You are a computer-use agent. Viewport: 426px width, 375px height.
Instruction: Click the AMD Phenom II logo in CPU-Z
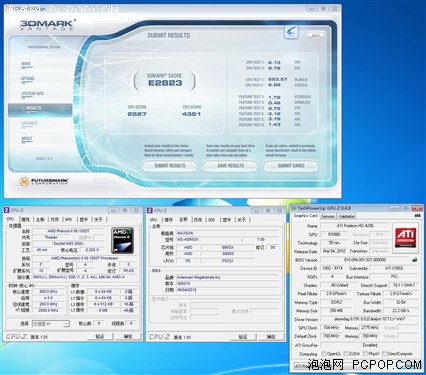click(x=122, y=239)
